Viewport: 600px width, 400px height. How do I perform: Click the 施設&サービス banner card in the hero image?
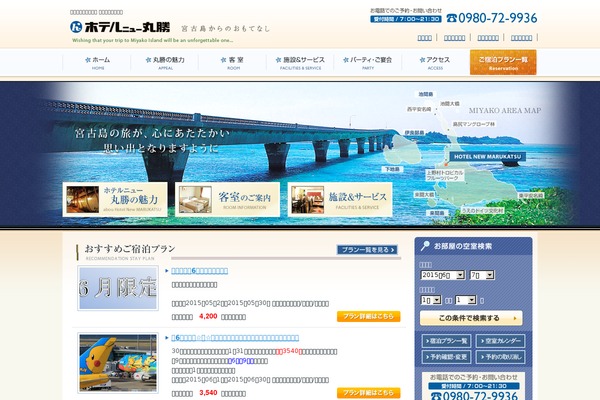[x=340, y=199]
